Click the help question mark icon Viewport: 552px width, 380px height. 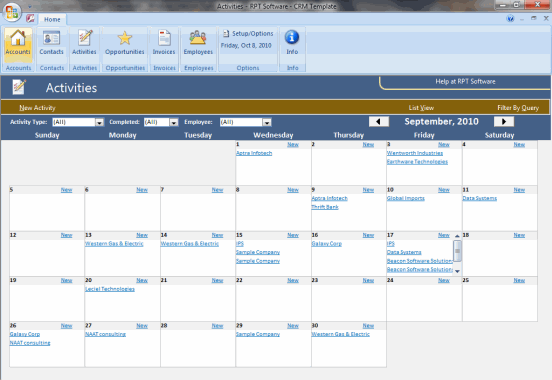[x=510, y=19]
